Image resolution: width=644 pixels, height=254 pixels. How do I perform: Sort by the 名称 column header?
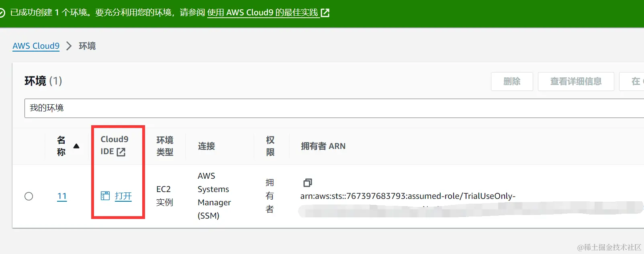(61, 146)
